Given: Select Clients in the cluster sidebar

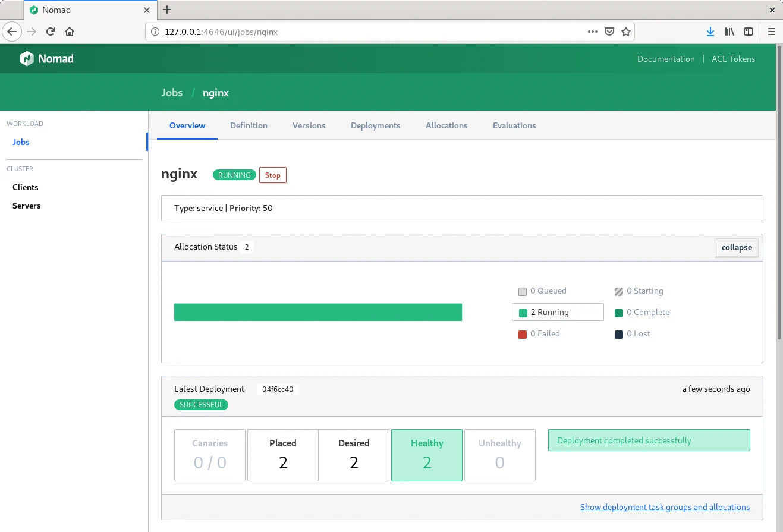Looking at the screenshot, I should point(26,187).
